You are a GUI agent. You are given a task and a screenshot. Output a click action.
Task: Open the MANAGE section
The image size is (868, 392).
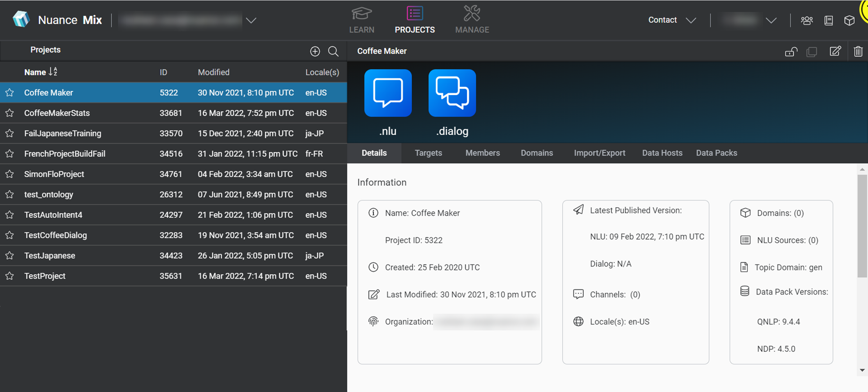pos(472,20)
